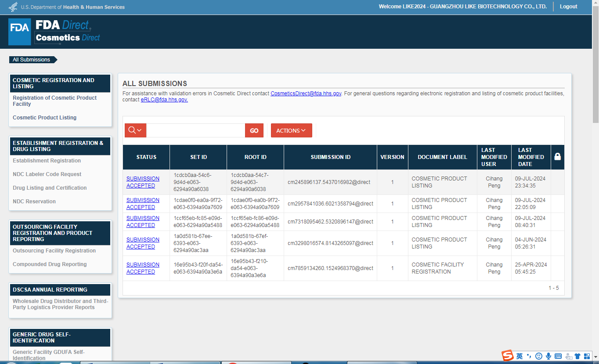Open Sogou skin shirt icon
Screen dimensions: 599x364
pyautogui.click(x=577, y=356)
